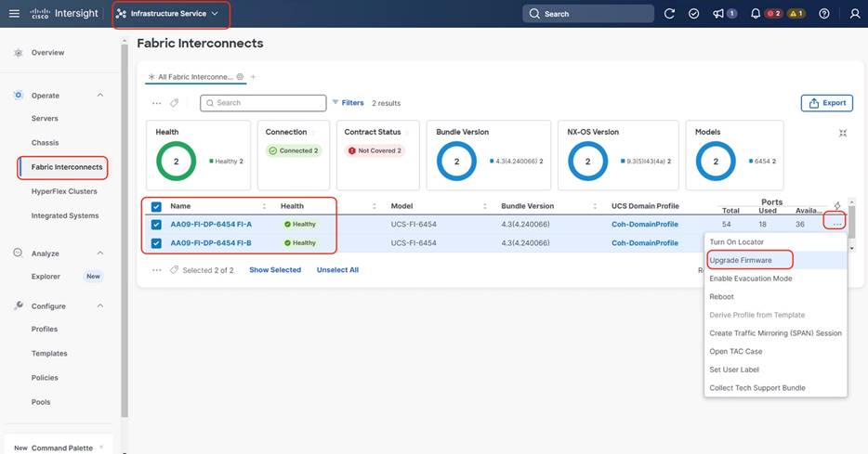Click the Models donut chart
The image size is (868, 454).
coord(716,162)
